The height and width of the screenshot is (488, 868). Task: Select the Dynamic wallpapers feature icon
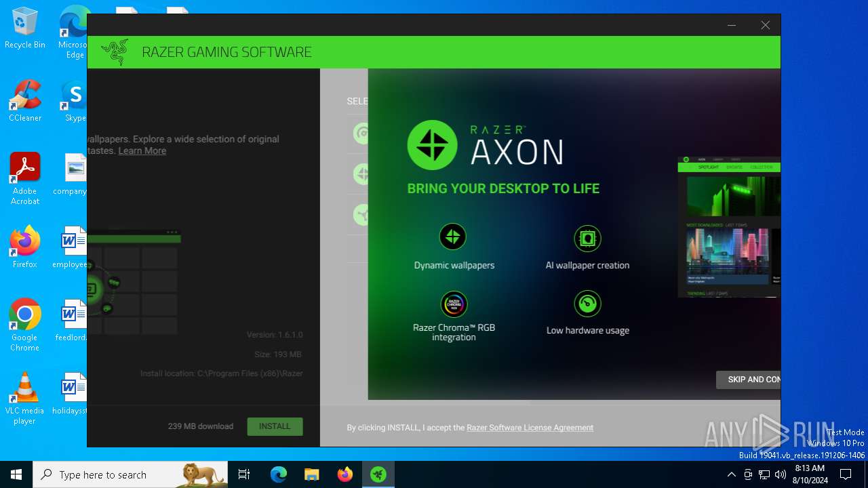pyautogui.click(x=453, y=237)
